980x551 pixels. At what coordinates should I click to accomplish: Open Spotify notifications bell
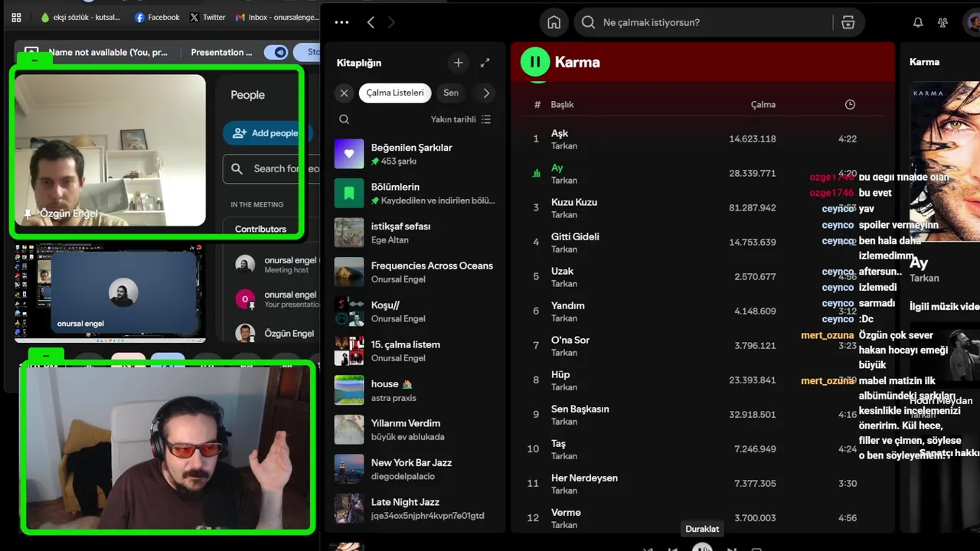[x=918, y=22]
